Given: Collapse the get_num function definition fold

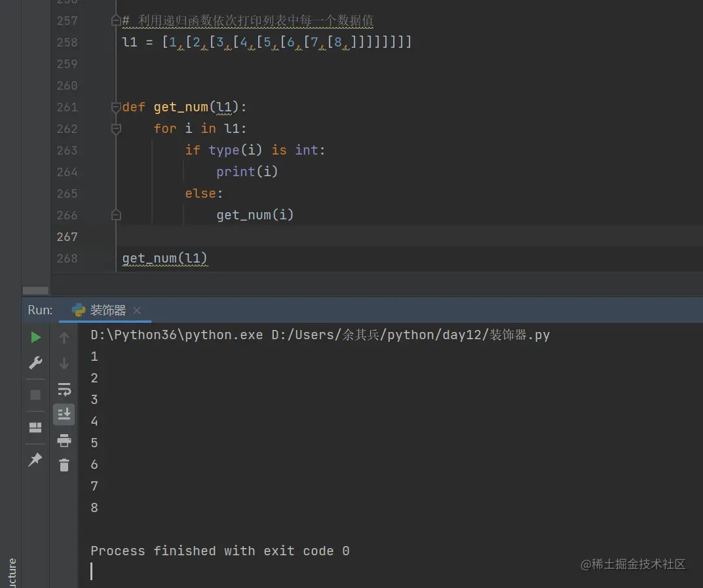Looking at the screenshot, I should click(116, 107).
